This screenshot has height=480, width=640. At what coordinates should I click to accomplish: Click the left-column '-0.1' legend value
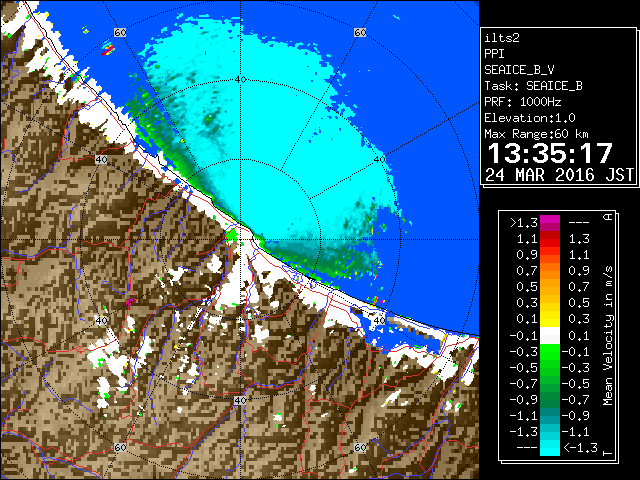[524, 336]
